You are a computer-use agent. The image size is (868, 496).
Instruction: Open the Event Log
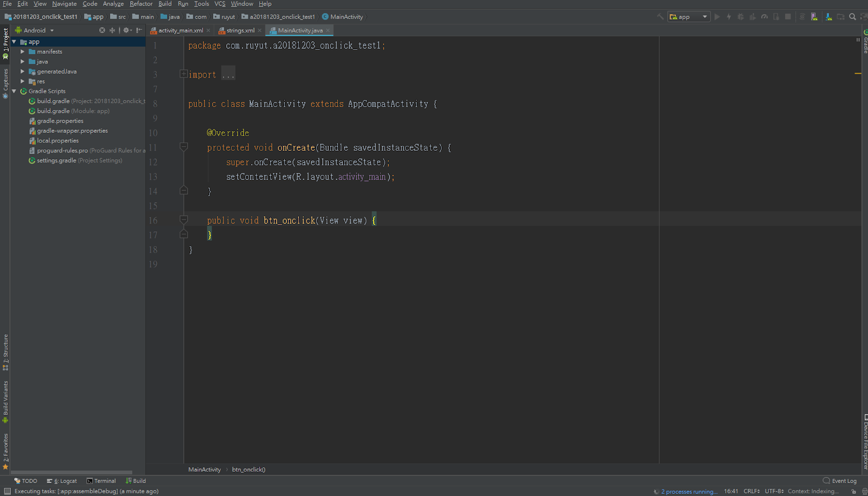tap(840, 481)
